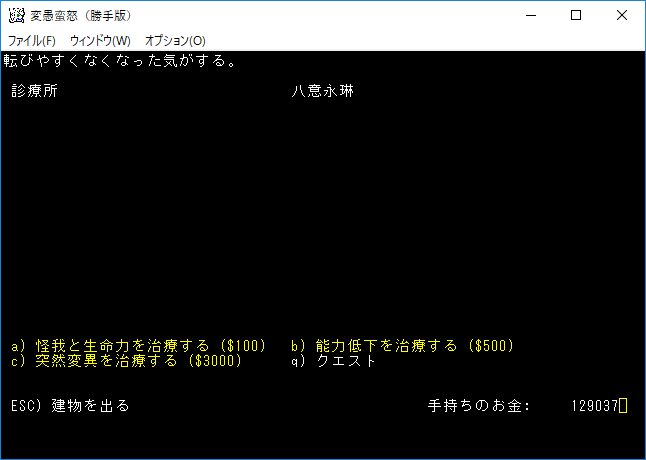
Task: Select the q) クエスト option
Action: pyautogui.click(x=334, y=361)
